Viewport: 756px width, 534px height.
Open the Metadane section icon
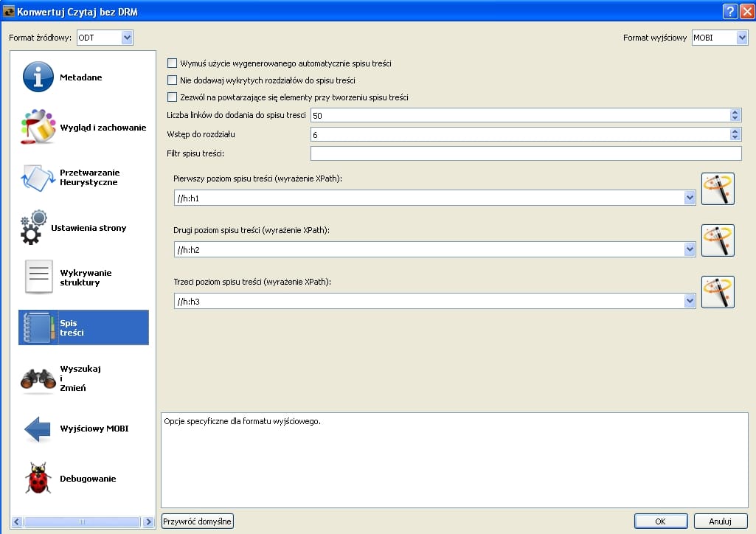[38, 77]
